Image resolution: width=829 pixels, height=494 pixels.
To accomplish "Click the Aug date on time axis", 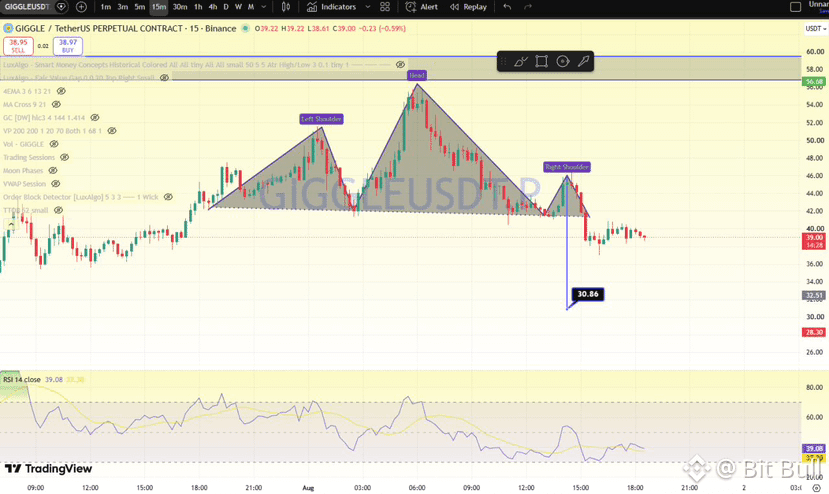I will [x=308, y=488].
